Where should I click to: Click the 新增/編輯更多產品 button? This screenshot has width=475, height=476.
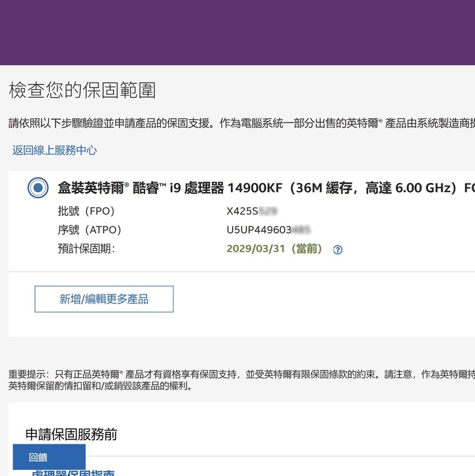click(104, 299)
